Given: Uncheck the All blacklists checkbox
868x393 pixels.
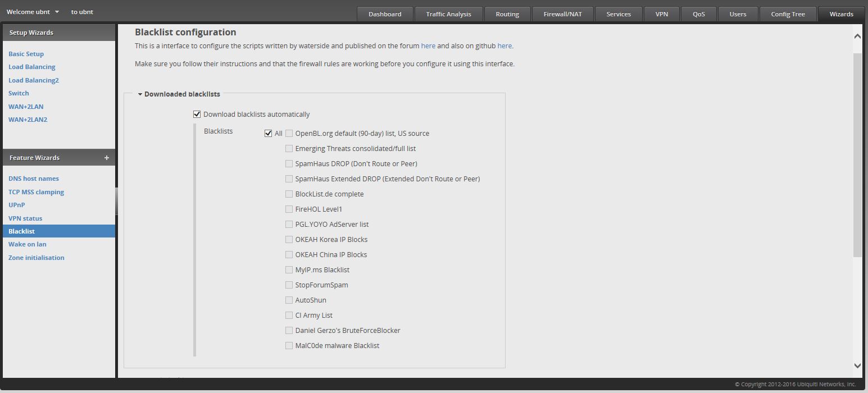Looking at the screenshot, I should (268, 134).
